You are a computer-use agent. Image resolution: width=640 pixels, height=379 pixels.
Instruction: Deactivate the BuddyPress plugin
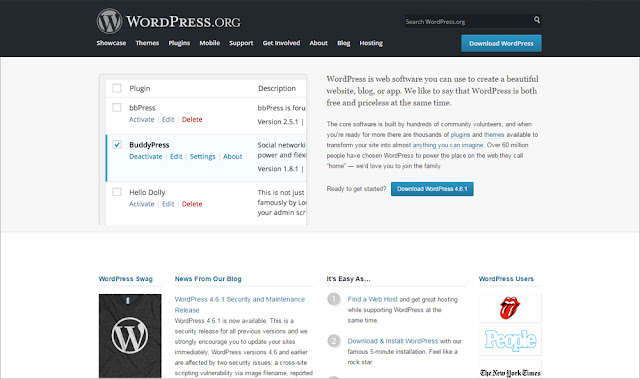(146, 157)
